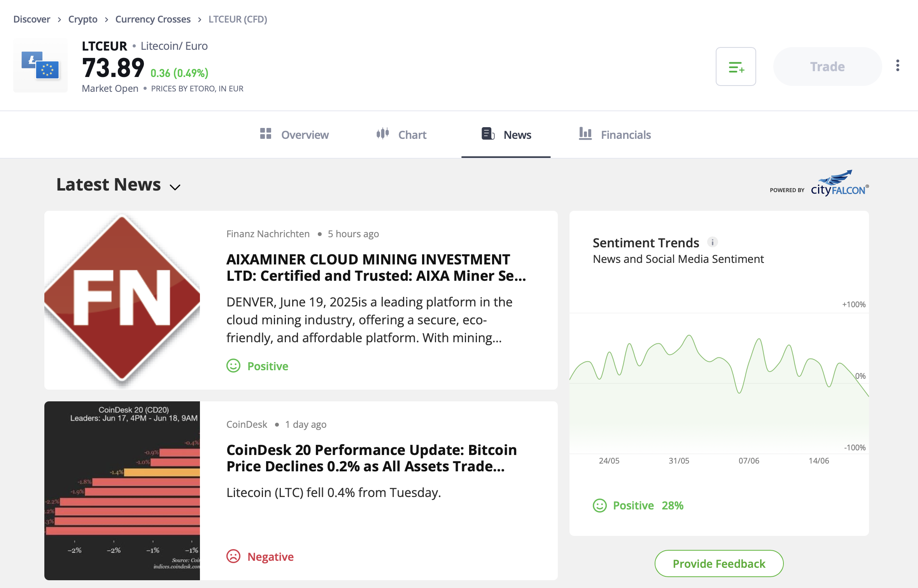The height and width of the screenshot is (588, 918).
Task: Click the Market Open status text
Action: coord(110,89)
